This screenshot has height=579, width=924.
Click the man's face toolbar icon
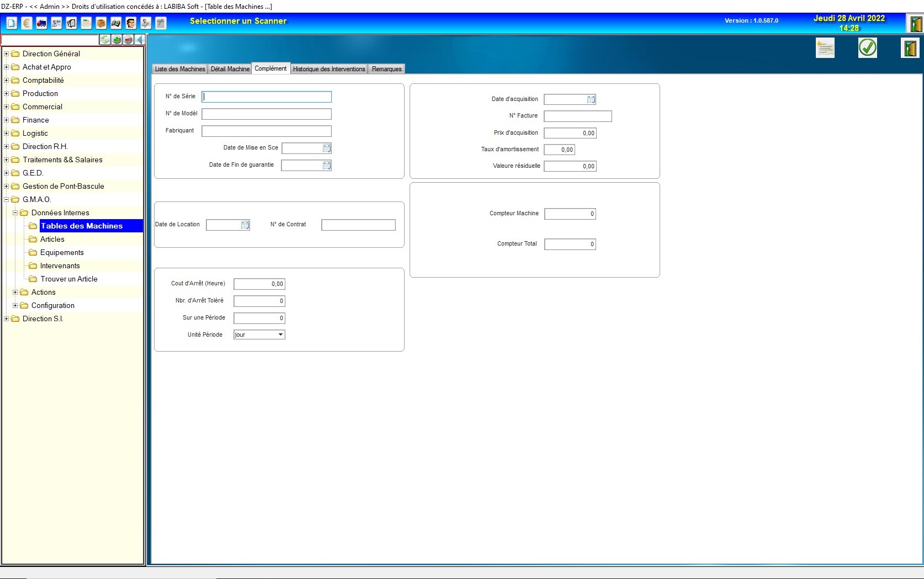point(131,23)
